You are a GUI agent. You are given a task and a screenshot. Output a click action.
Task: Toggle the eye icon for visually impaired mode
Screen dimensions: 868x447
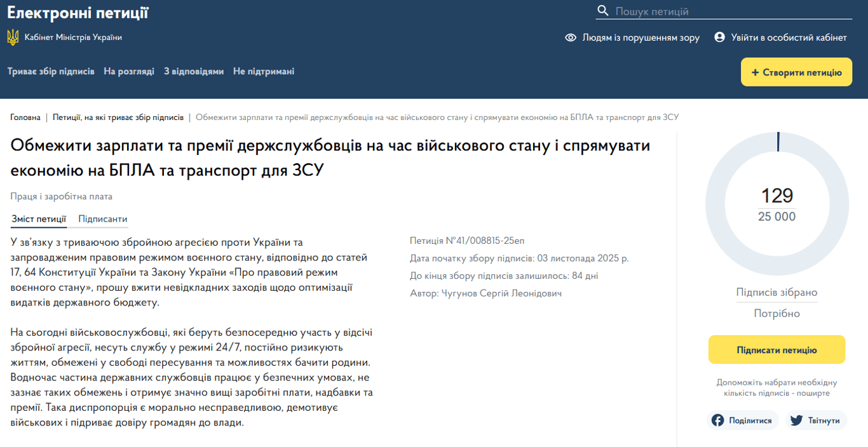[569, 37]
